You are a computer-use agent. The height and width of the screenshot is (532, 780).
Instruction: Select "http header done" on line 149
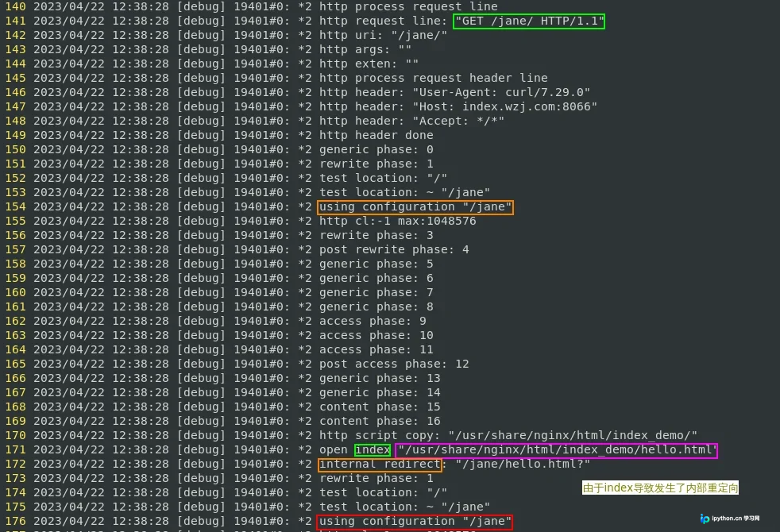pos(376,135)
